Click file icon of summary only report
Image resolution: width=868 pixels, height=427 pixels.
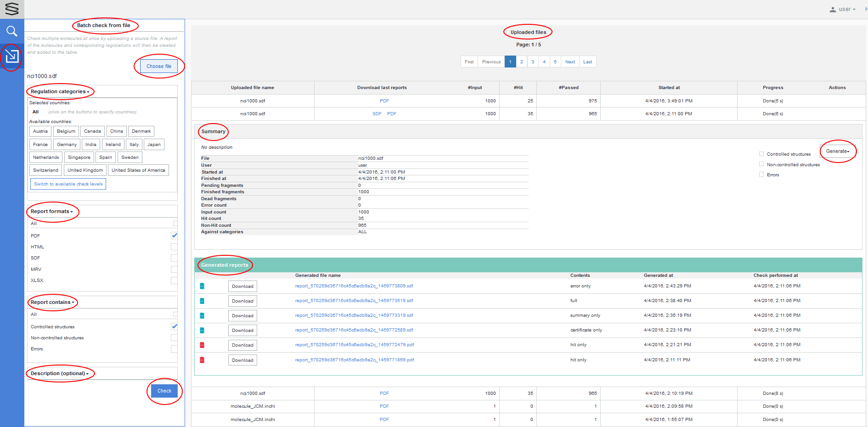point(202,315)
